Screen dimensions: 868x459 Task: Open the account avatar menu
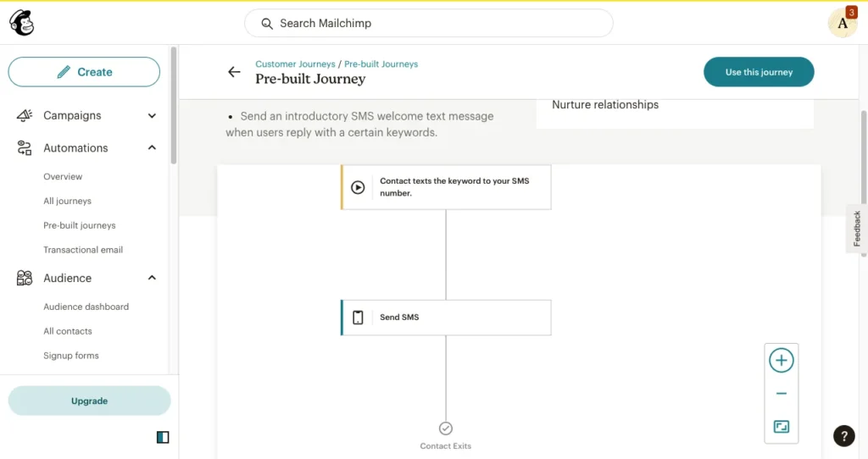[842, 23]
